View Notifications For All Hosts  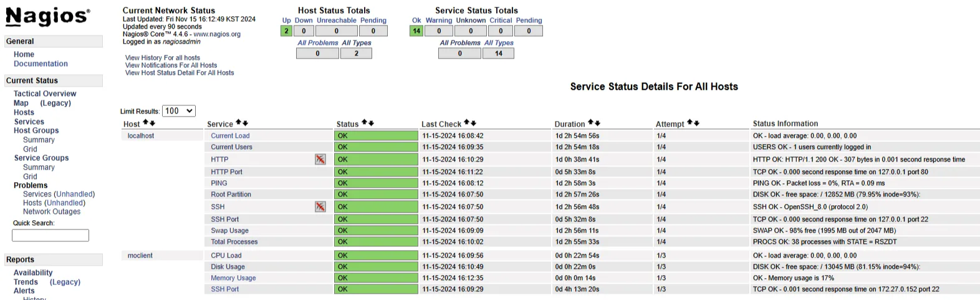pos(171,65)
